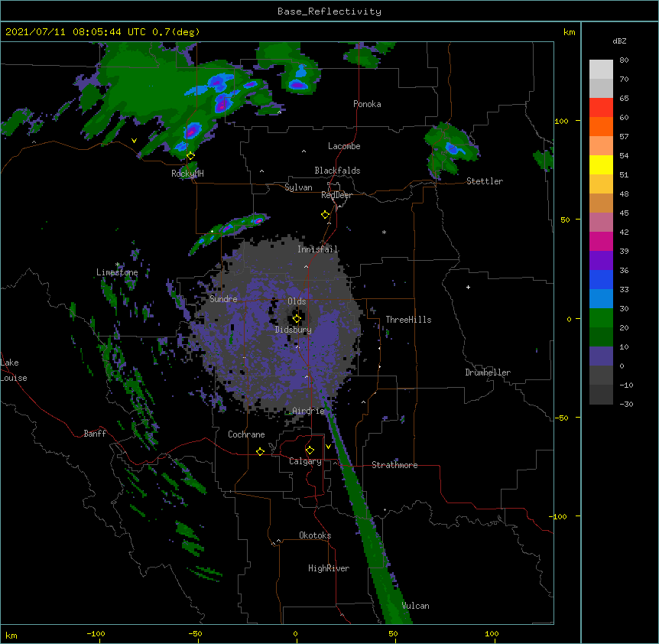Image resolution: width=659 pixels, height=644 pixels.
Task: Click the intense storm cell east of Ponoka near Stettler
Action: coord(451,148)
